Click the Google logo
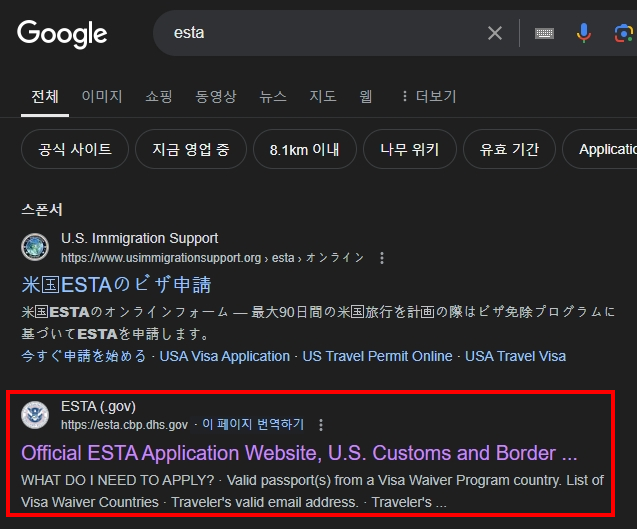The height and width of the screenshot is (529, 637). click(x=62, y=34)
